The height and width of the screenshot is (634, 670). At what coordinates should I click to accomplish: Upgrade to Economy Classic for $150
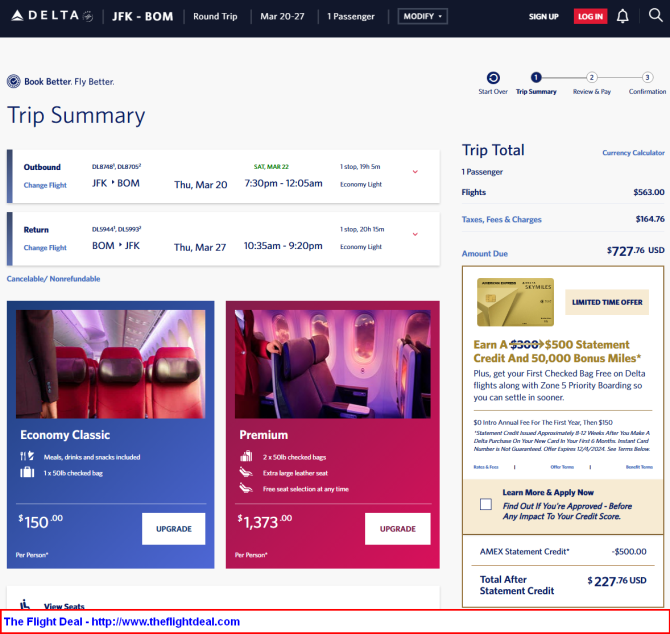pyautogui.click(x=173, y=528)
